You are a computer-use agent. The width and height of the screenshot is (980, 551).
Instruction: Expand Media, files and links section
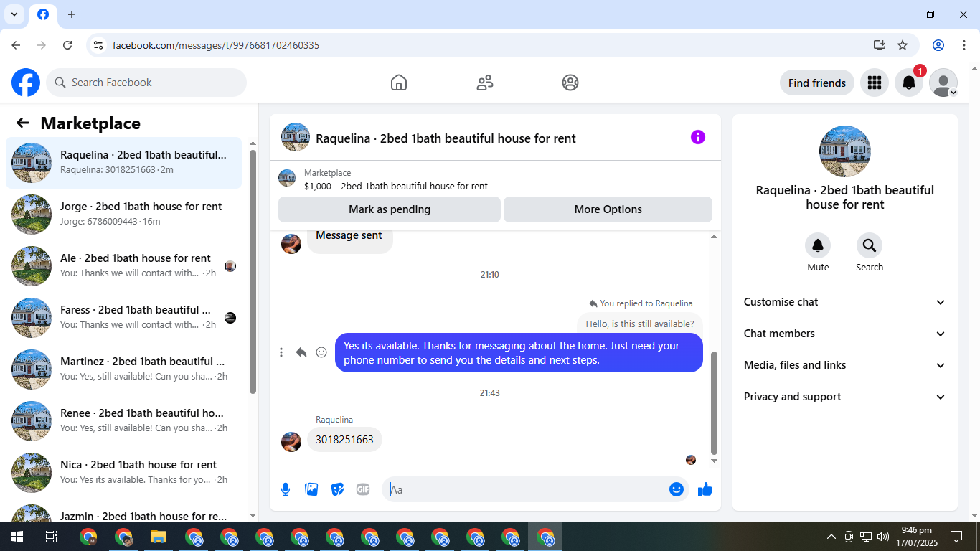point(845,365)
